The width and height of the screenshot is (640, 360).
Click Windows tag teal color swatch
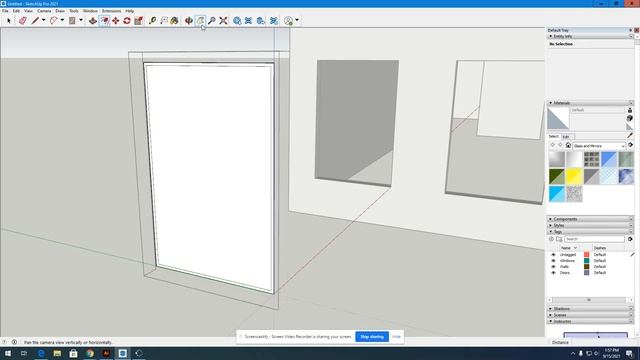(x=587, y=260)
